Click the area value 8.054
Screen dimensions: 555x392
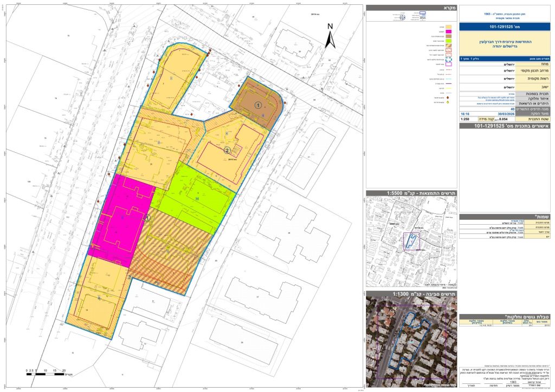pos(504,119)
